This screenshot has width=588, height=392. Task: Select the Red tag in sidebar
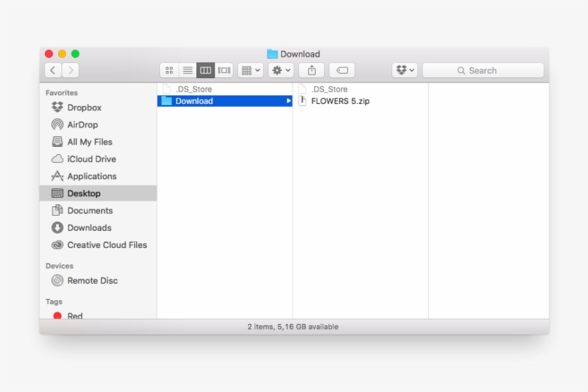[75, 315]
